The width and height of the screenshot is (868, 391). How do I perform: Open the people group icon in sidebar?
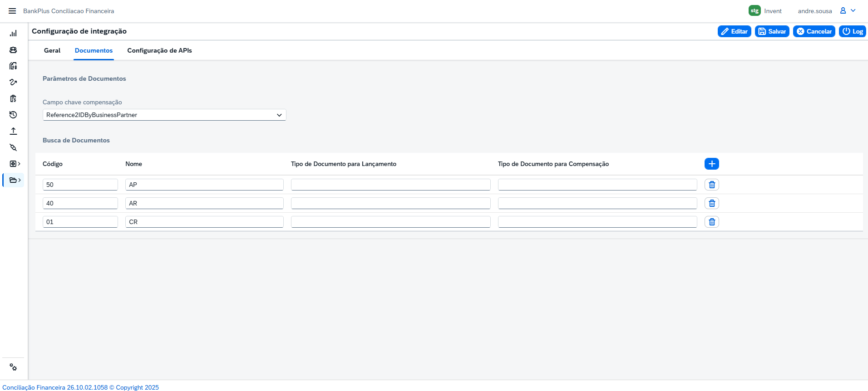pyautogui.click(x=13, y=50)
